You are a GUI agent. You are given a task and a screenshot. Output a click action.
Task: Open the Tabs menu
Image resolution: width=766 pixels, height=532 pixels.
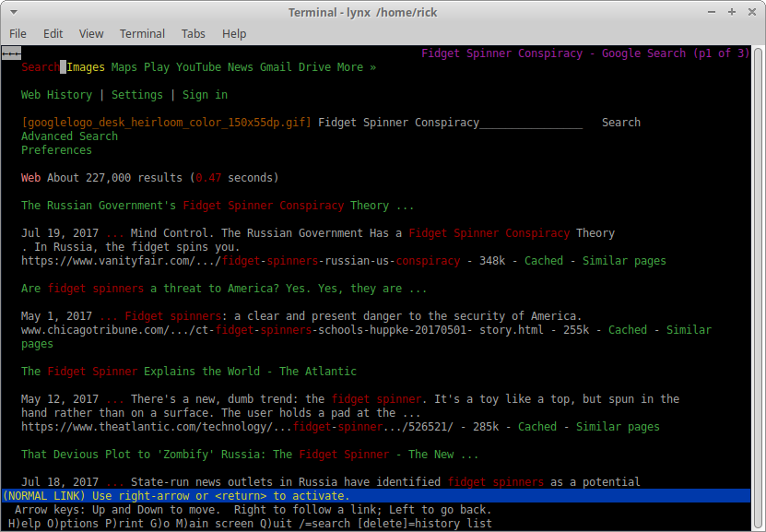(x=193, y=33)
